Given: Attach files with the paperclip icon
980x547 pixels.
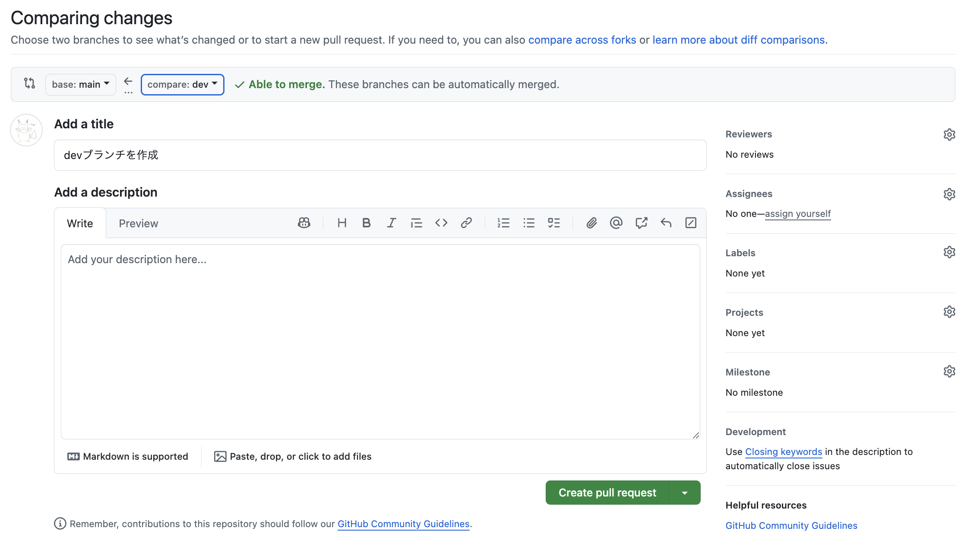Looking at the screenshot, I should click(591, 223).
